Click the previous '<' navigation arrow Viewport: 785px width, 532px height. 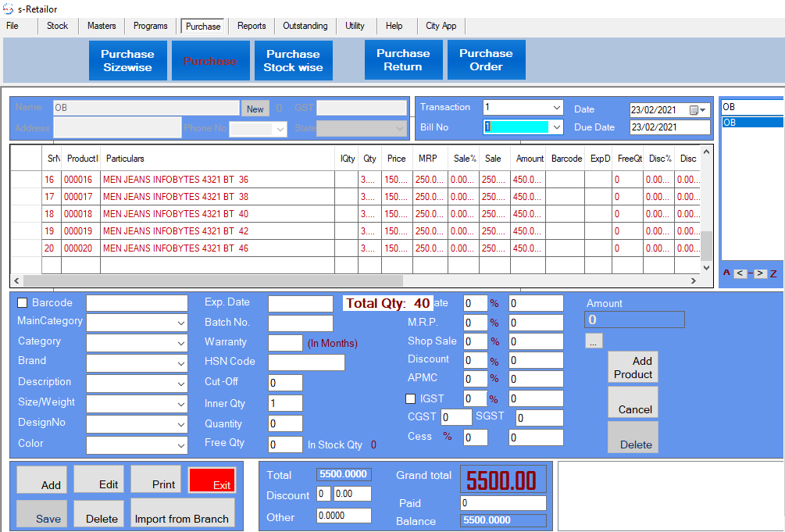740,273
